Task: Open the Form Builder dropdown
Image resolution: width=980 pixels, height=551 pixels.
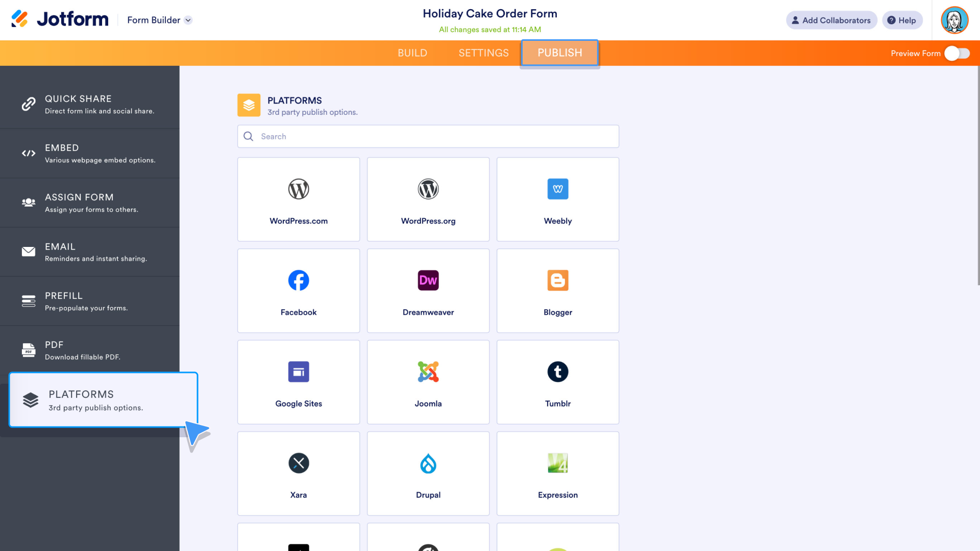Action: point(159,20)
